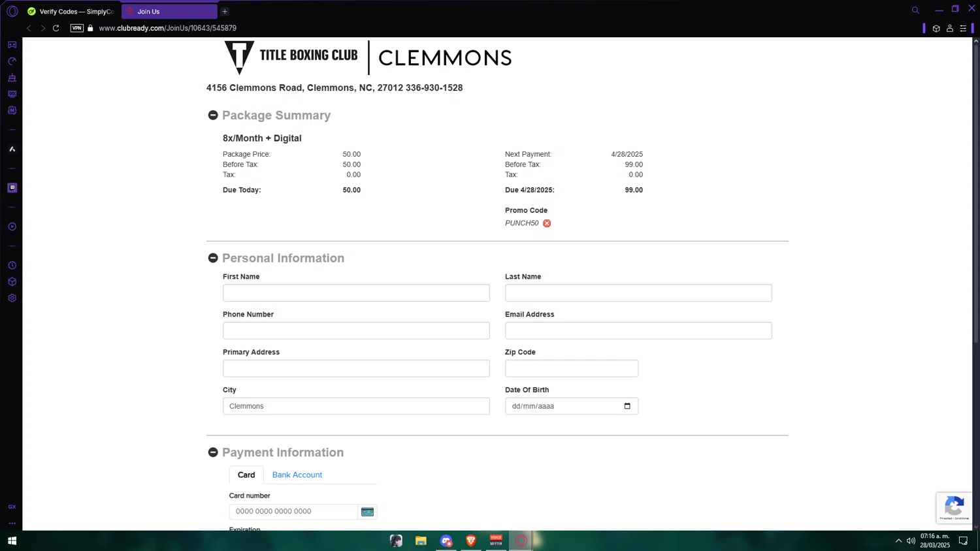This screenshot has height=551, width=980.
Task: Click the Card number field
Action: [293, 512]
